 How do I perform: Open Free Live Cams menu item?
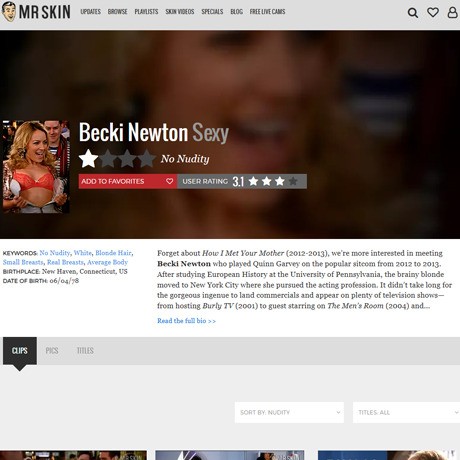tap(267, 12)
